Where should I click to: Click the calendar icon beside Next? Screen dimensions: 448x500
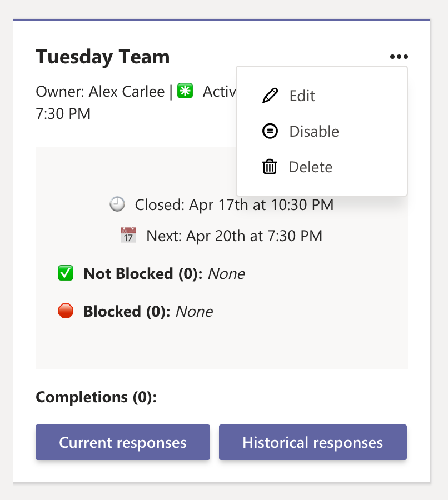128,236
